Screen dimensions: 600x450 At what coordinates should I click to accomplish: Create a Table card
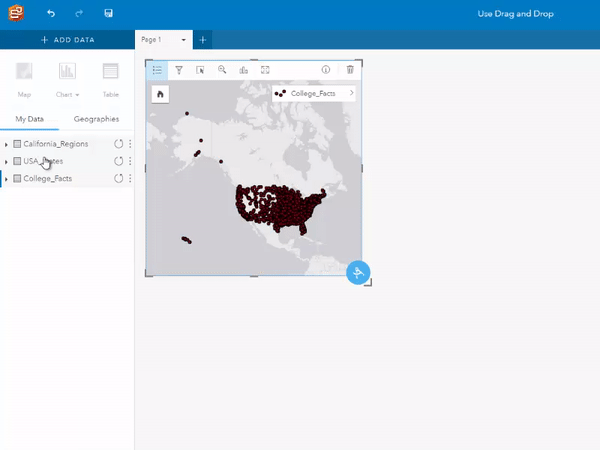click(x=111, y=79)
